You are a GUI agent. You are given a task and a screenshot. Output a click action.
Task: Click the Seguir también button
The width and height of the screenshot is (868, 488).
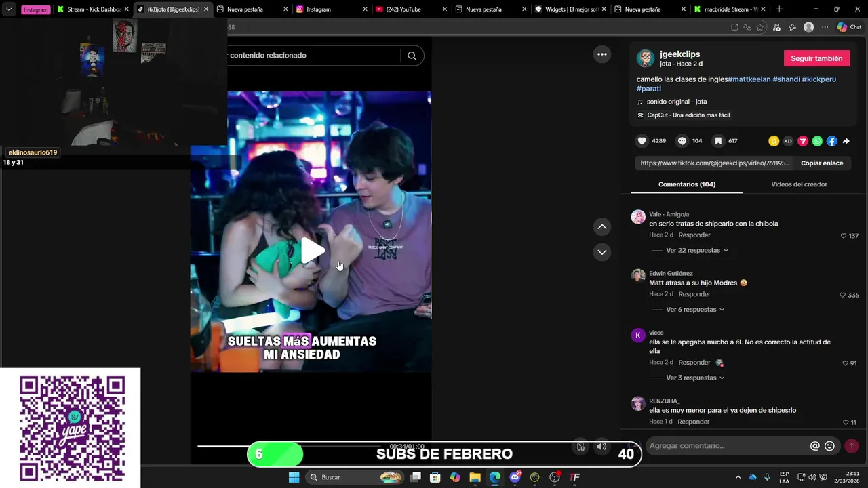tap(816, 58)
